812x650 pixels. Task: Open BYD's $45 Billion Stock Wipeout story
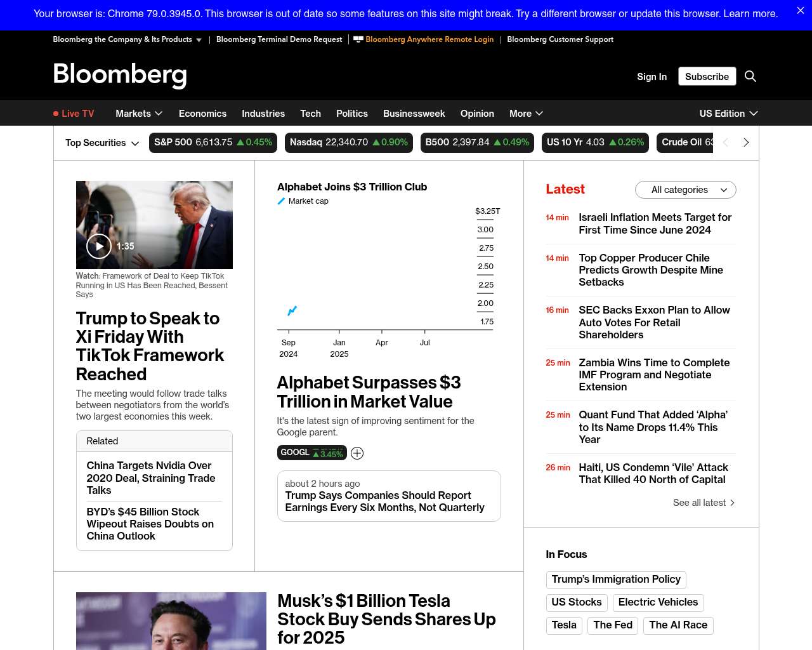pyautogui.click(x=150, y=524)
